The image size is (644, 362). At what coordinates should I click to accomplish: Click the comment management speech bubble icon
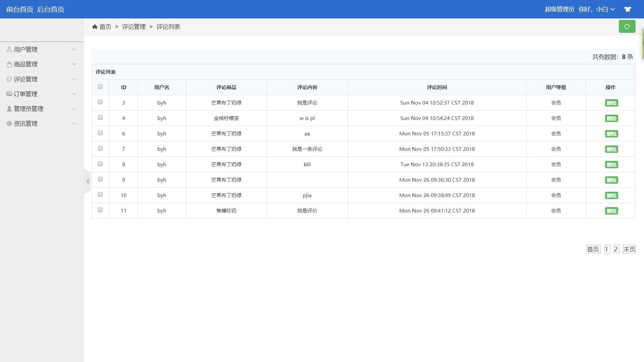click(x=9, y=79)
